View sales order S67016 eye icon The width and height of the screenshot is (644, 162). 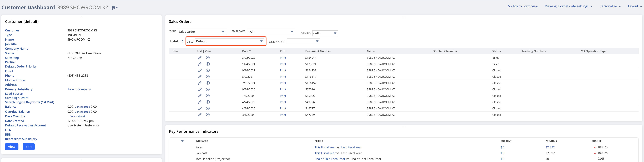[x=208, y=89]
